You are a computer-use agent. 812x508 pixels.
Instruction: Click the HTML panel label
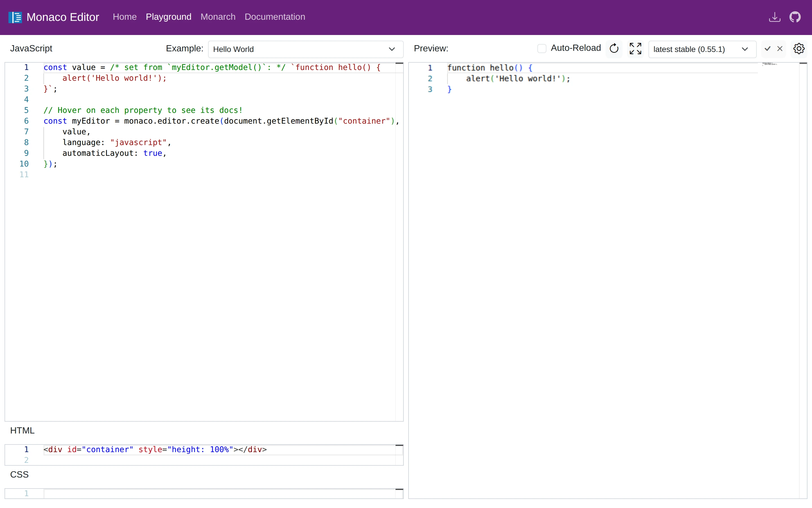point(22,430)
